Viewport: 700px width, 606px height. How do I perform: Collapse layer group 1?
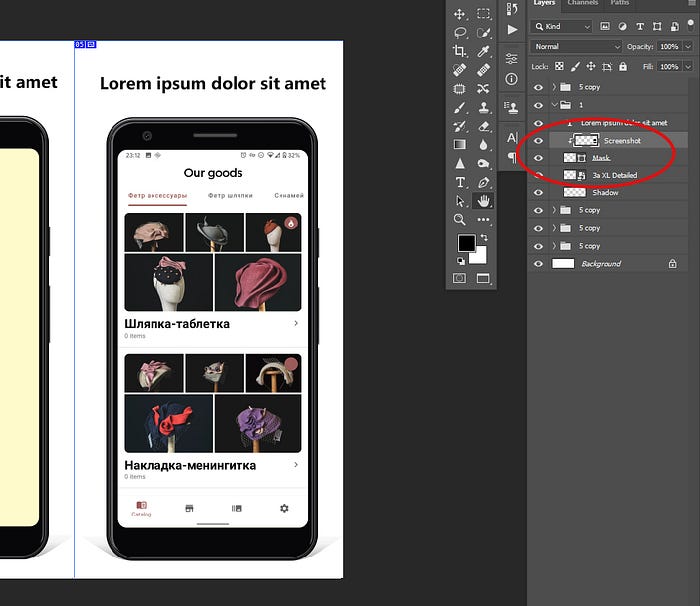coord(554,105)
